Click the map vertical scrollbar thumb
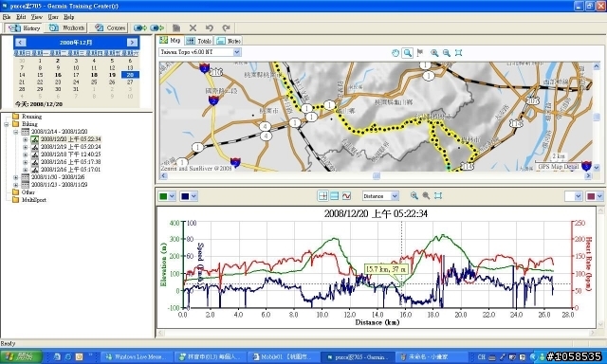This screenshot has width=607, height=364. 597,117
